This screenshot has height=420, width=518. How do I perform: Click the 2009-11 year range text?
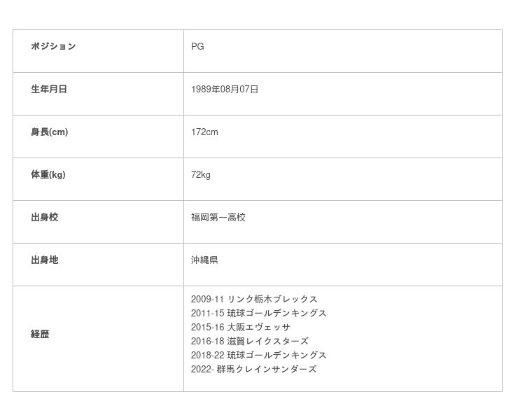click(x=207, y=300)
